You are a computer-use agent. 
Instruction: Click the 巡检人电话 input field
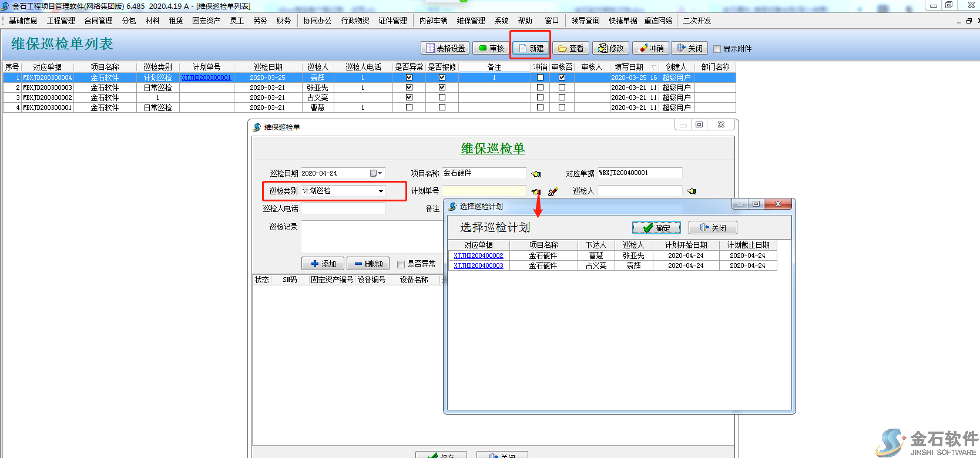(x=343, y=208)
